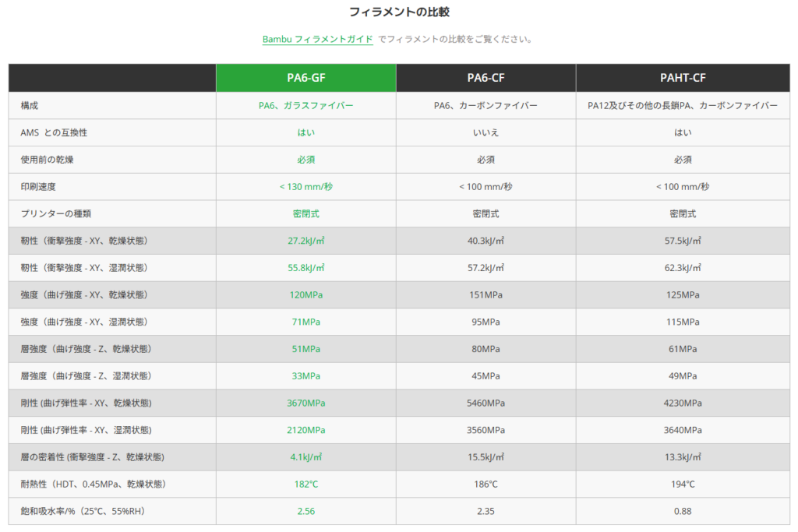Click the 5460MPa stiffness value
Screen dimensions: 798x532
pyautogui.click(x=486, y=403)
